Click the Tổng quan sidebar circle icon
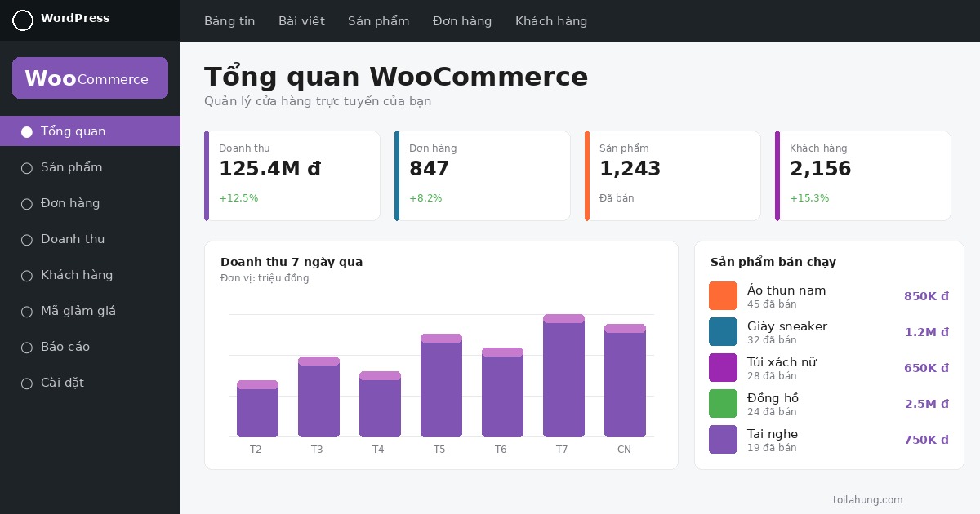Image resolution: width=980 pixels, height=514 pixels. [x=27, y=131]
